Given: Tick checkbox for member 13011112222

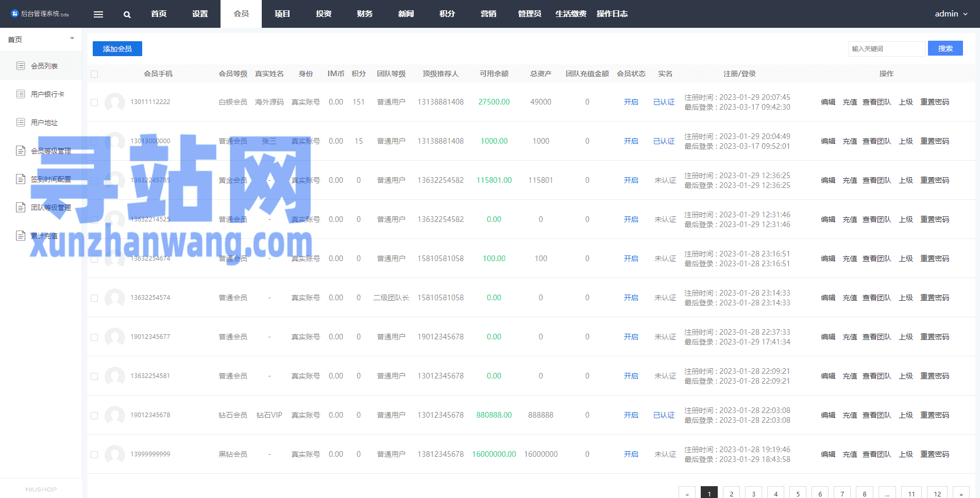Looking at the screenshot, I should (94, 102).
